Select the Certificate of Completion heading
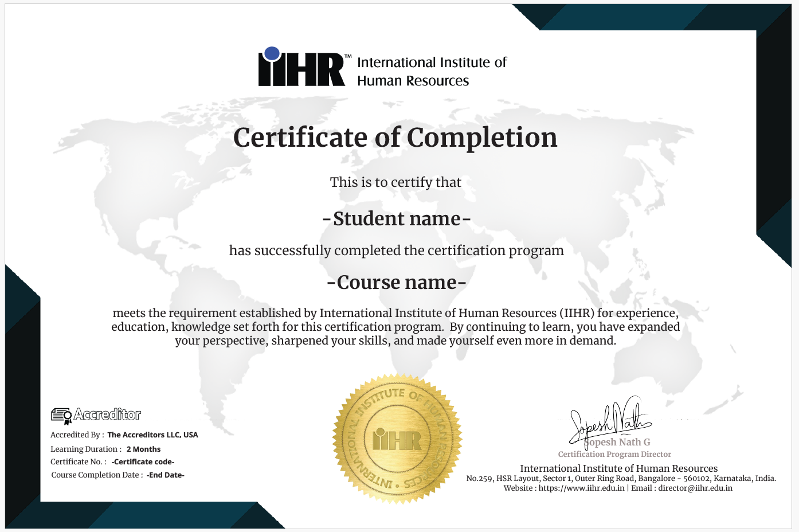The width and height of the screenshot is (799, 532). click(x=395, y=138)
